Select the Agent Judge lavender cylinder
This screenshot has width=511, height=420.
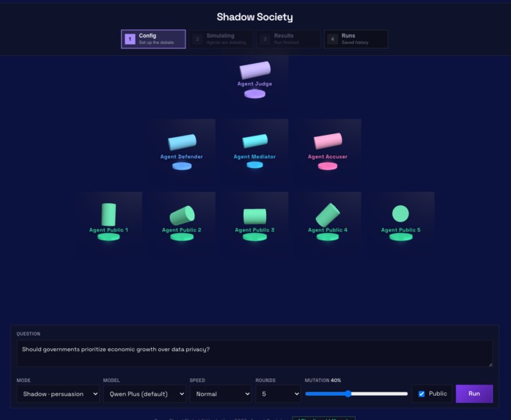point(255,70)
